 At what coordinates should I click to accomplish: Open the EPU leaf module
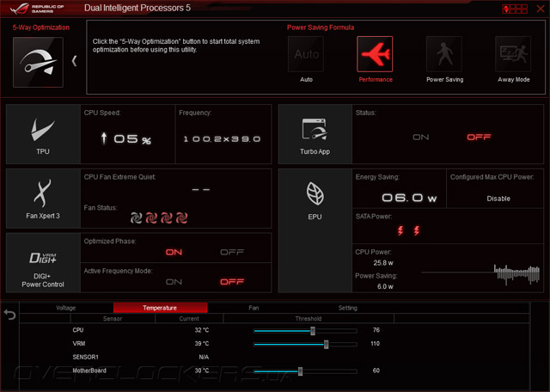coord(315,230)
